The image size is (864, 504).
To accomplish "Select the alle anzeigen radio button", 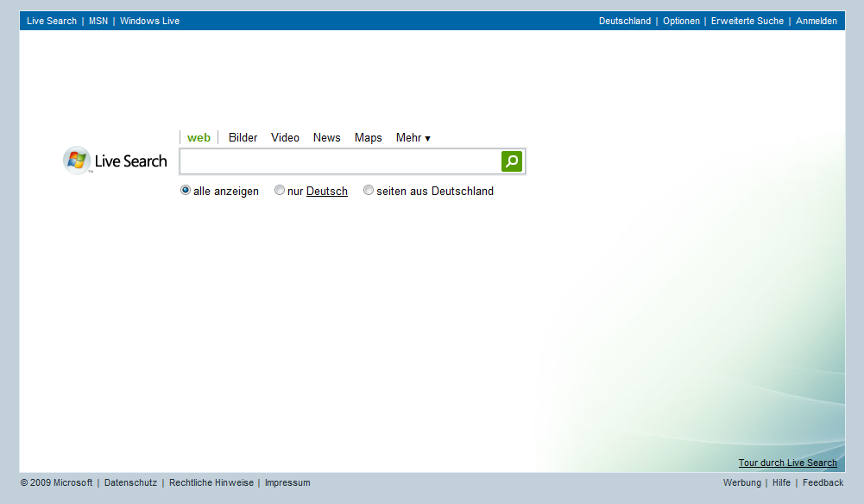I will (186, 190).
